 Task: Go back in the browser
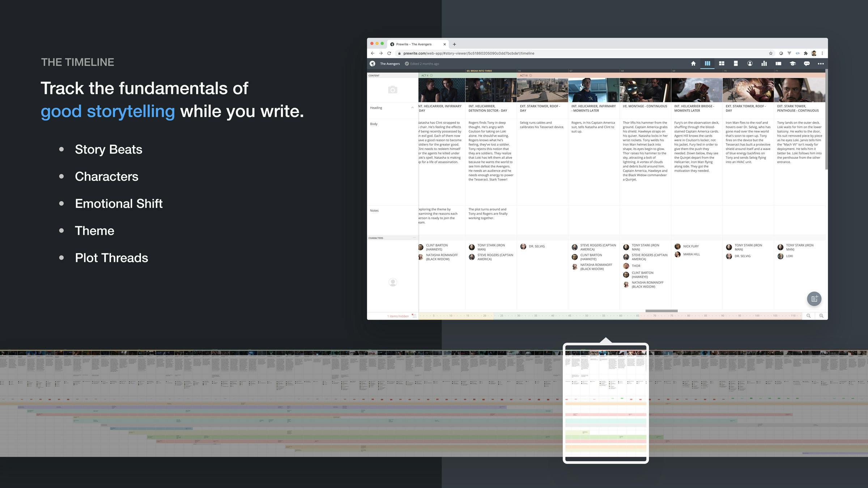(373, 53)
